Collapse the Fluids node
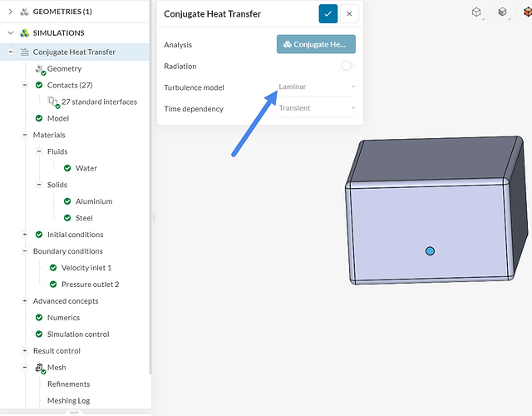The image size is (532, 416). 39,151
